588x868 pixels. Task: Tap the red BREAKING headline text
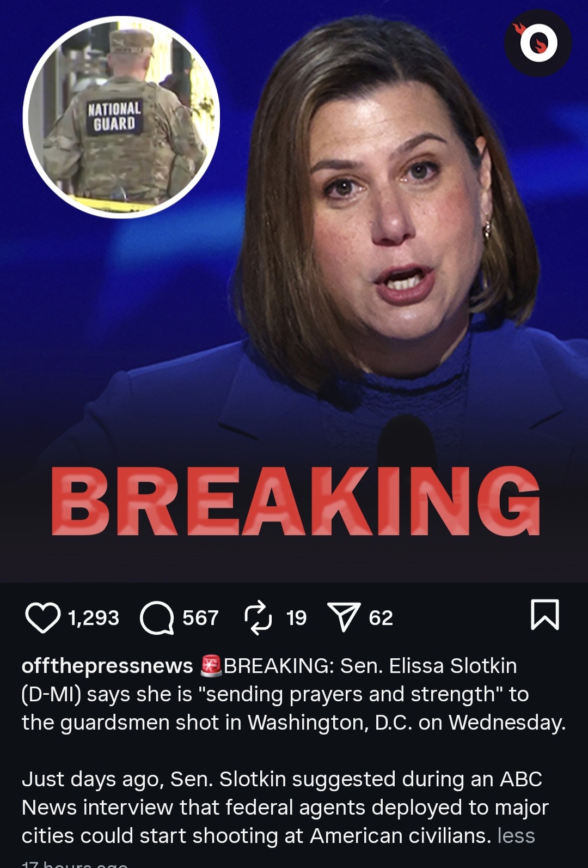[296, 501]
